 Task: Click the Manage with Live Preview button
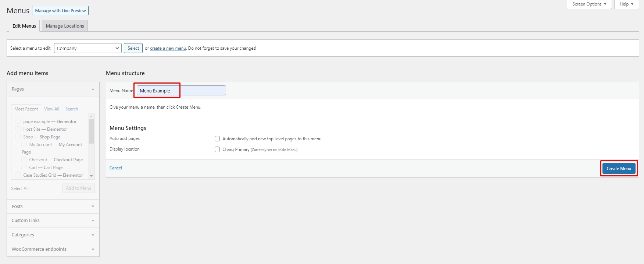(x=60, y=11)
